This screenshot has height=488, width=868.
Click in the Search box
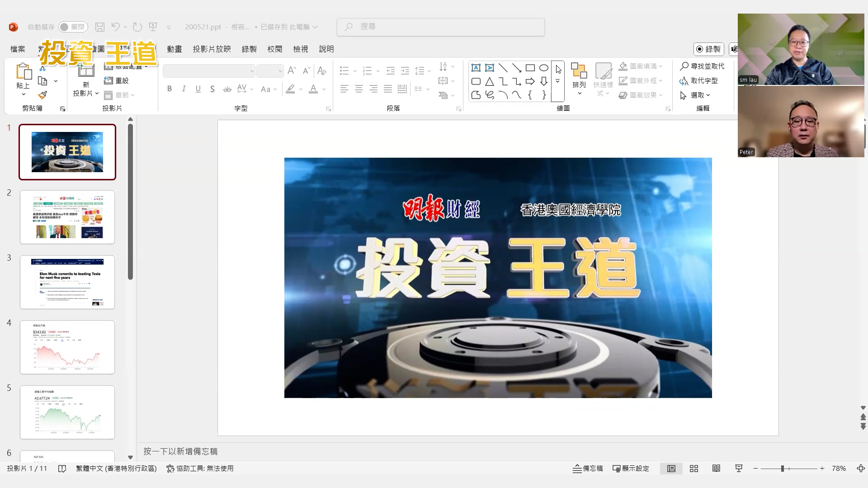click(441, 27)
